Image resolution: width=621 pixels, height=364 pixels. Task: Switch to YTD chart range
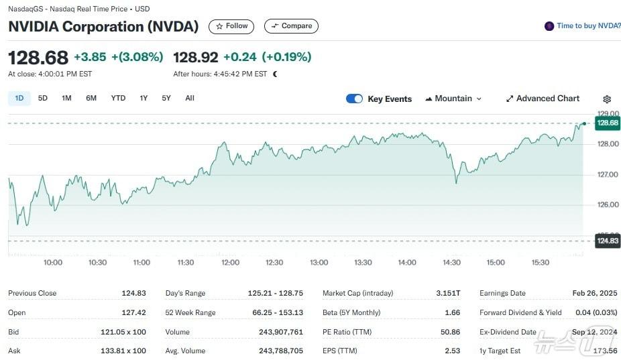coord(118,98)
